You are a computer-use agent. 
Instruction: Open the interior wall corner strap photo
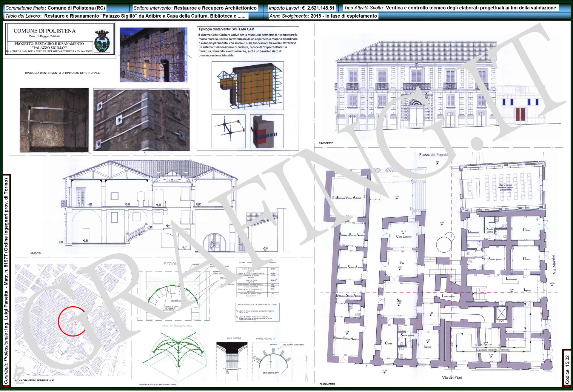(54, 120)
